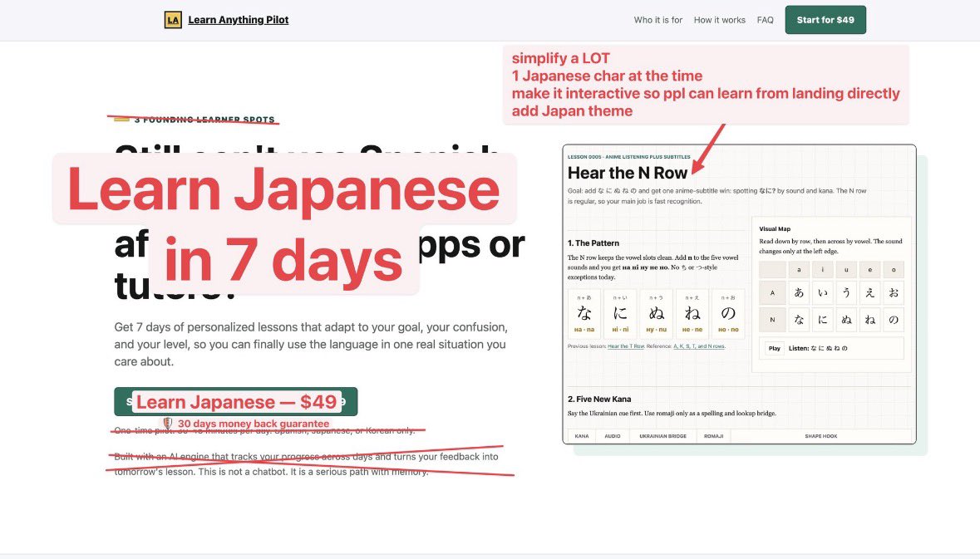Play the N row audio in Visual Map
This screenshot has height=559, width=980.
(x=775, y=349)
